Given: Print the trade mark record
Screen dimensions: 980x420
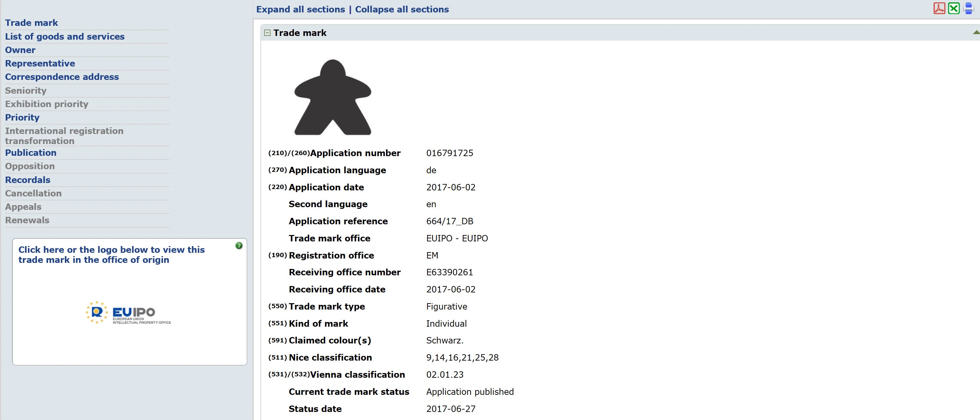Looking at the screenshot, I should [x=968, y=8].
